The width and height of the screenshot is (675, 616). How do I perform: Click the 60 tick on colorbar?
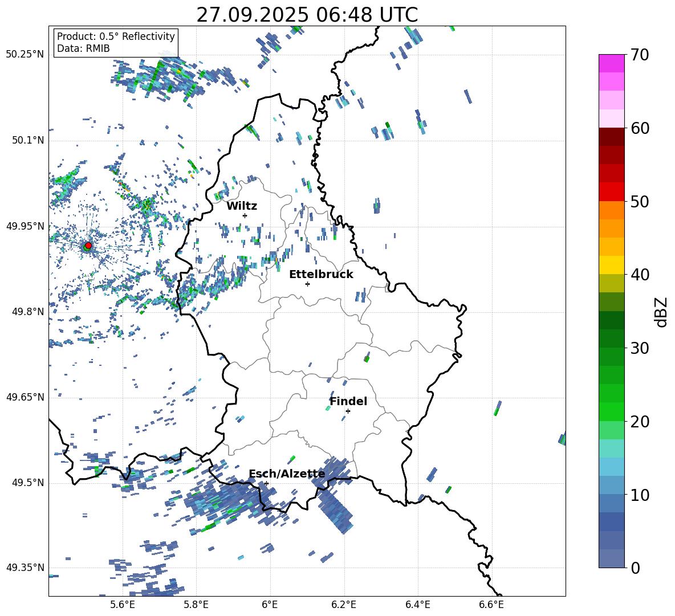(640, 128)
